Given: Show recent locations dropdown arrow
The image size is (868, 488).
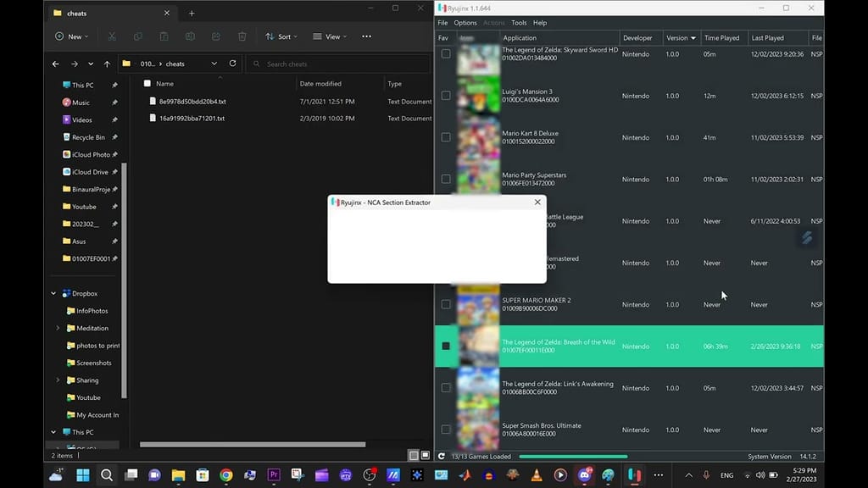Looking at the screenshot, I should click(91, 64).
